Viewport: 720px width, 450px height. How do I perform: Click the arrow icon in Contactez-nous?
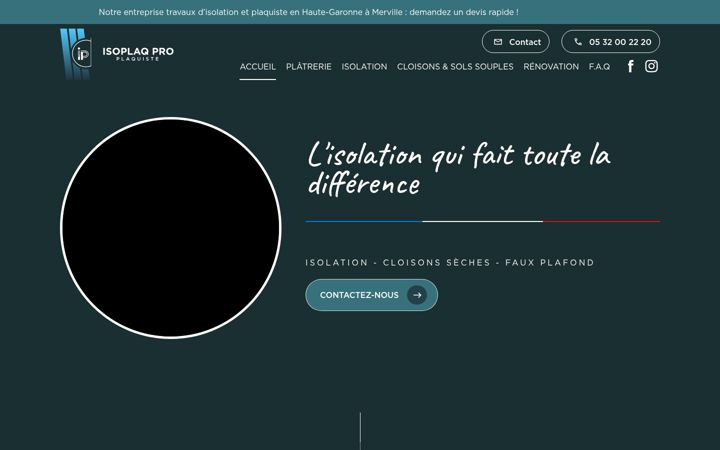(417, 295)
